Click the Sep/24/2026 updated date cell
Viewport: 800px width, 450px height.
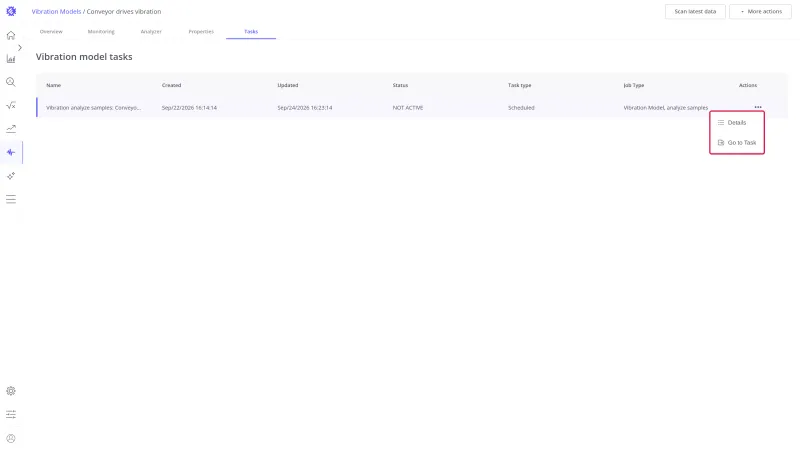(x=305, y=108)
